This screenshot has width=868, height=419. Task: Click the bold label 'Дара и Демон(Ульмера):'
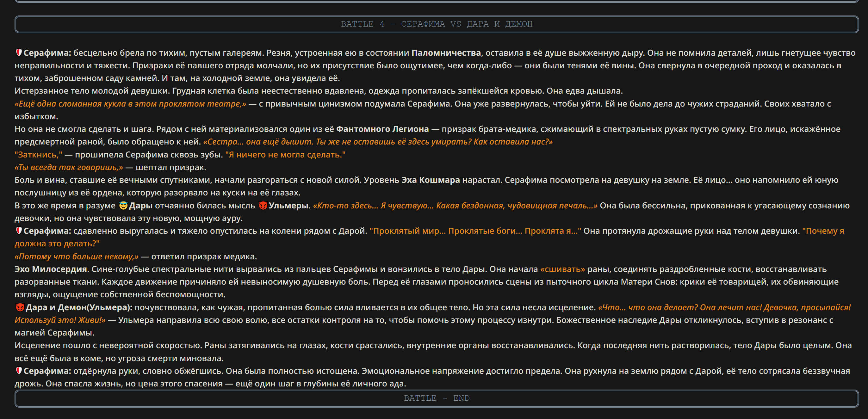79,307
